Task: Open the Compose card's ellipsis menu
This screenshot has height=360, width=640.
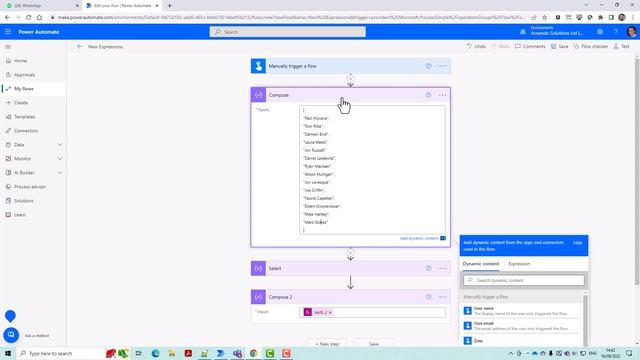Action: coord(442,95)
